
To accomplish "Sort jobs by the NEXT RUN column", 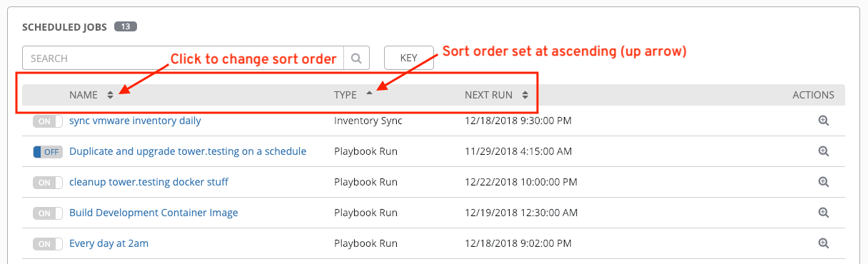I will click(x=496, y=95).
